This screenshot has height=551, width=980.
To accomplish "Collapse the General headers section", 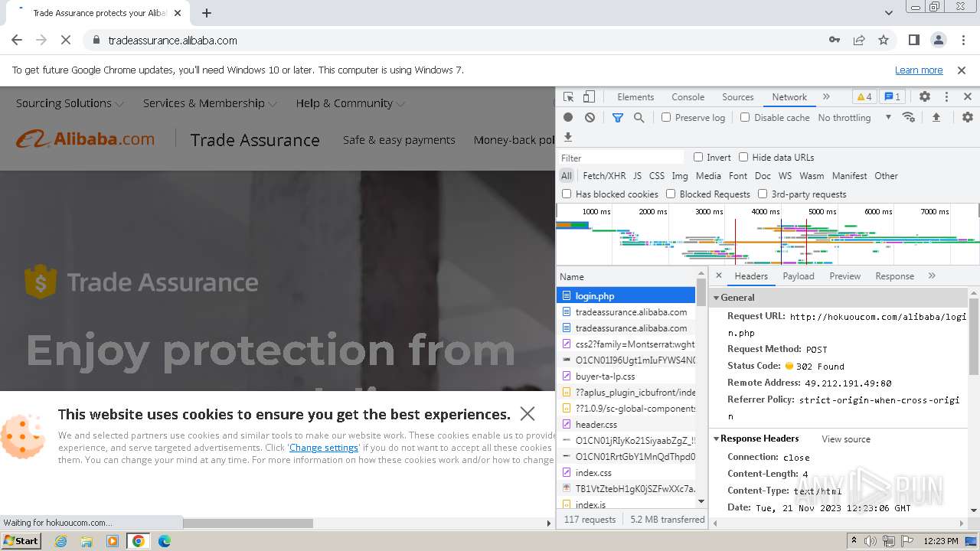I will [x=717, y=298].
